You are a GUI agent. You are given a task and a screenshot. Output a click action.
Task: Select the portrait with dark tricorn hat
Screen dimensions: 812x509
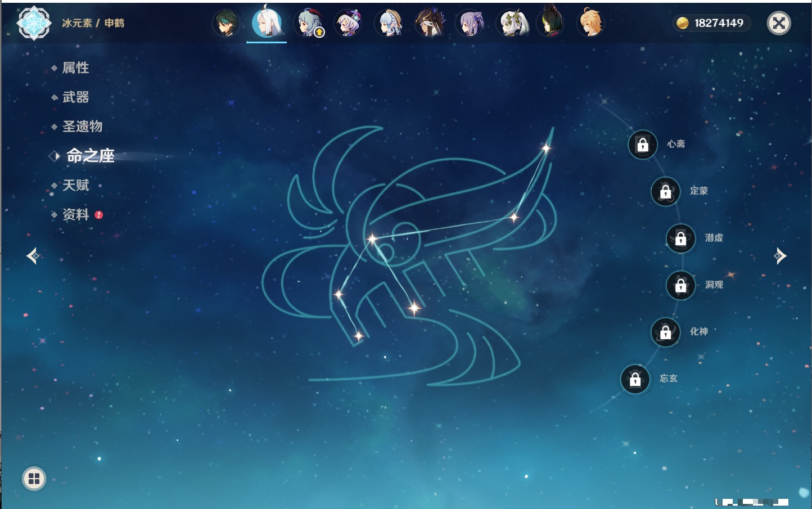(x=430, y=23)
